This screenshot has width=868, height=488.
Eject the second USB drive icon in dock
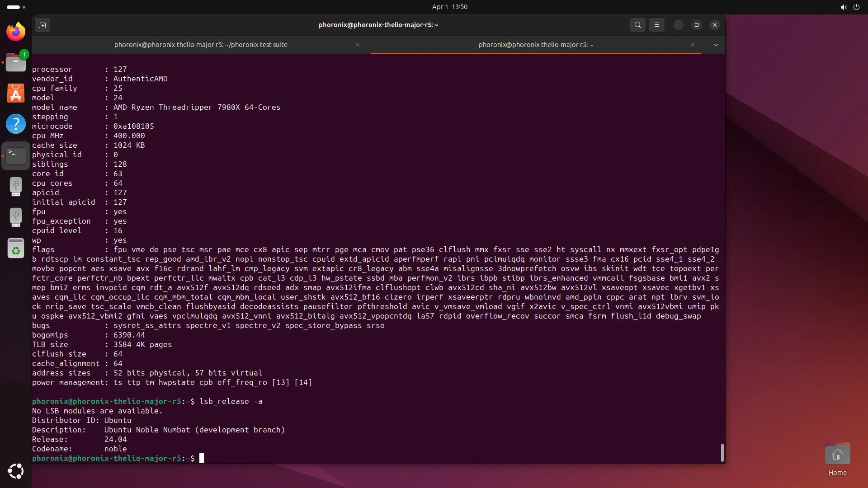(16, 217)
